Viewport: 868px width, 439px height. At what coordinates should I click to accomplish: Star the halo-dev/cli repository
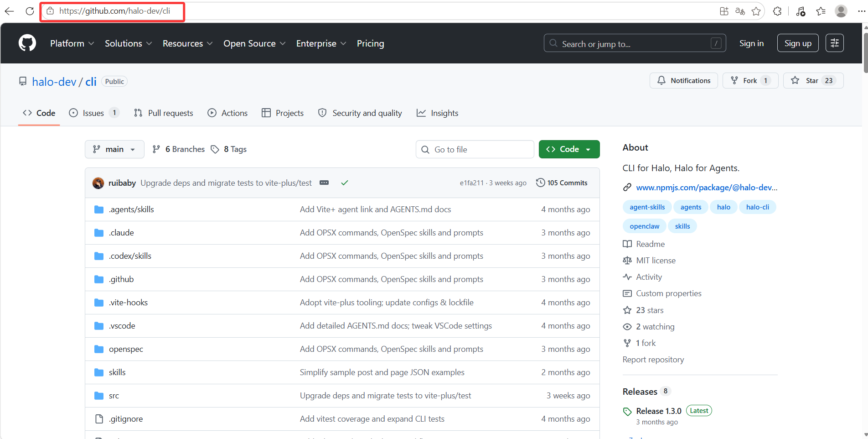point(813,80)
